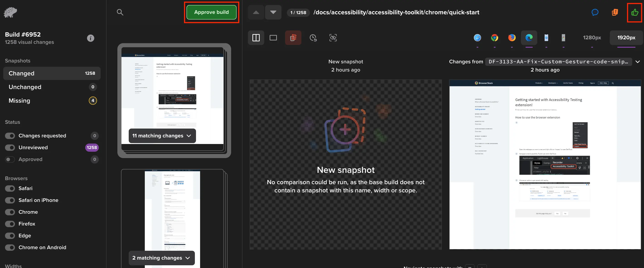Open build info icon
The image size is (644, 268).
(x=90, y=38)
